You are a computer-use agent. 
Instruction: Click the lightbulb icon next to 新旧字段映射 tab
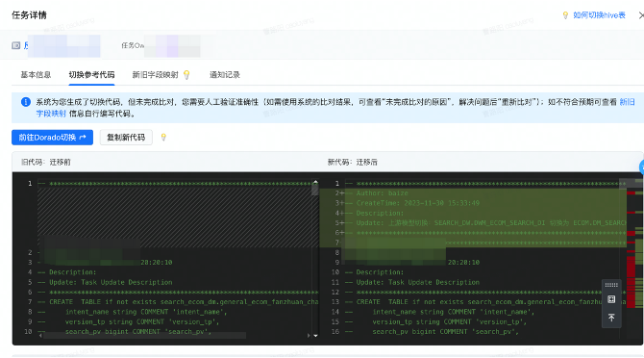pyautogui.click(x=186, y=75)
